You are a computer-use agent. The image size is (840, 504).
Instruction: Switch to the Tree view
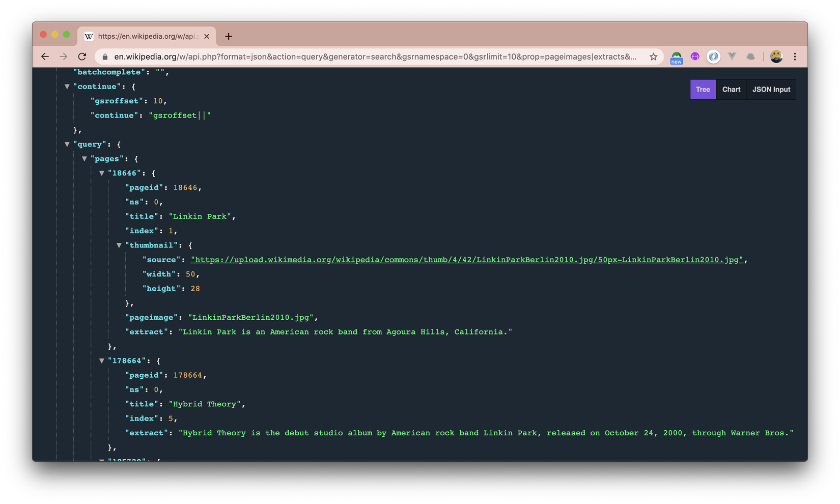coord(703,90)
